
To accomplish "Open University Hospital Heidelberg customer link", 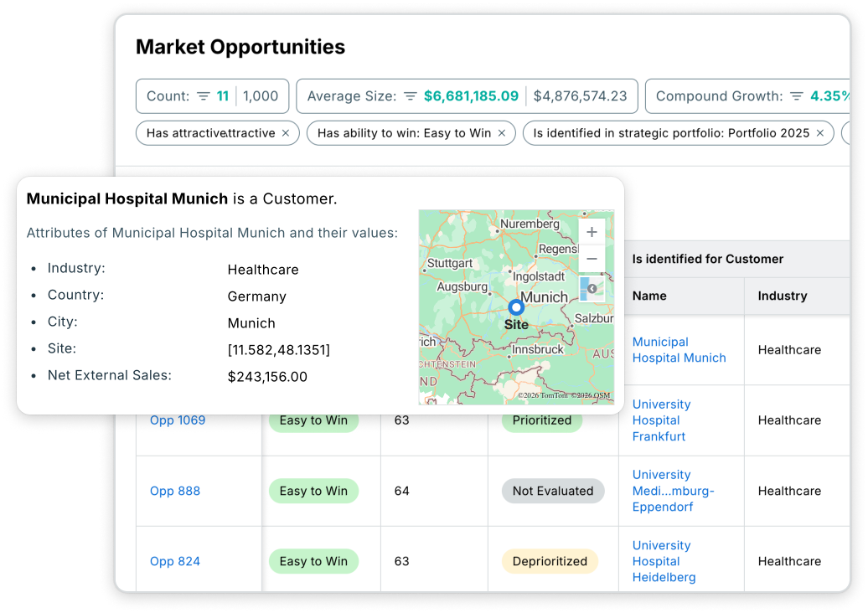I will (664, 561).
